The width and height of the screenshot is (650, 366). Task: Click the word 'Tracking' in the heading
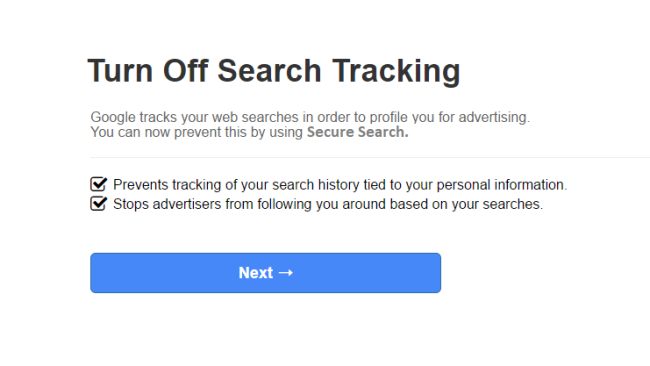pyautogui.click(x=396, y=71)
